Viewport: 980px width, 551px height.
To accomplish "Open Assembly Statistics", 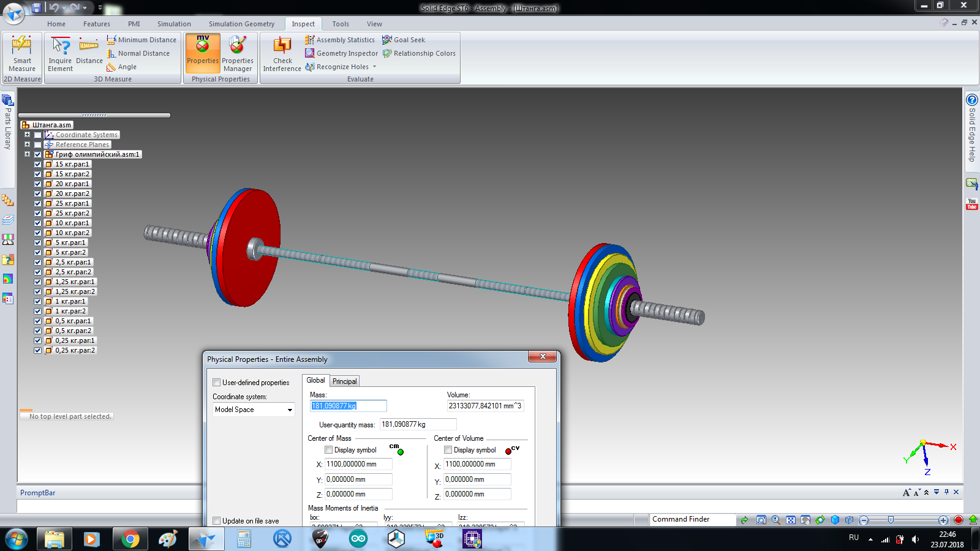I will pos(340,40).
